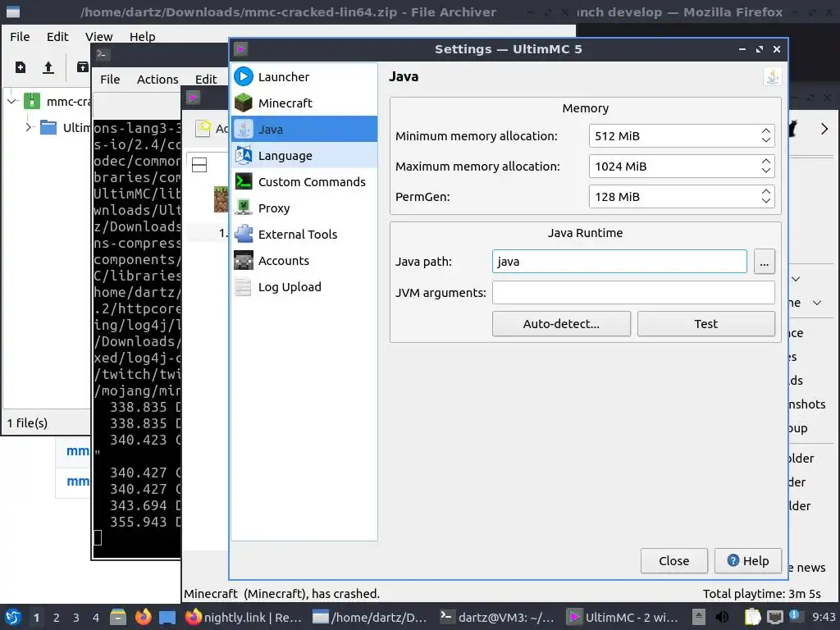
Task: Click the Minecraft grass block icon
Action: [243, 103]
